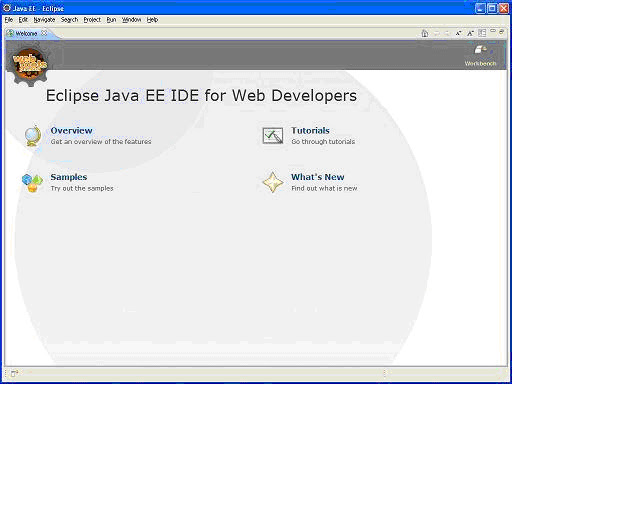Click the 'Eclipse Java EE IDE for Web Developers' heading

point(201,96)
